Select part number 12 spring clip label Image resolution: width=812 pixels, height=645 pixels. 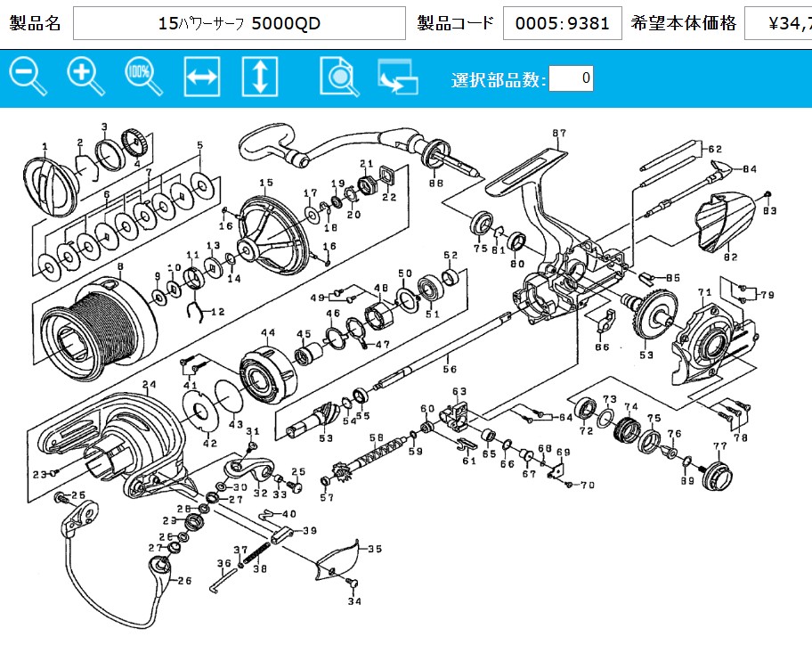tap(218, 312)
